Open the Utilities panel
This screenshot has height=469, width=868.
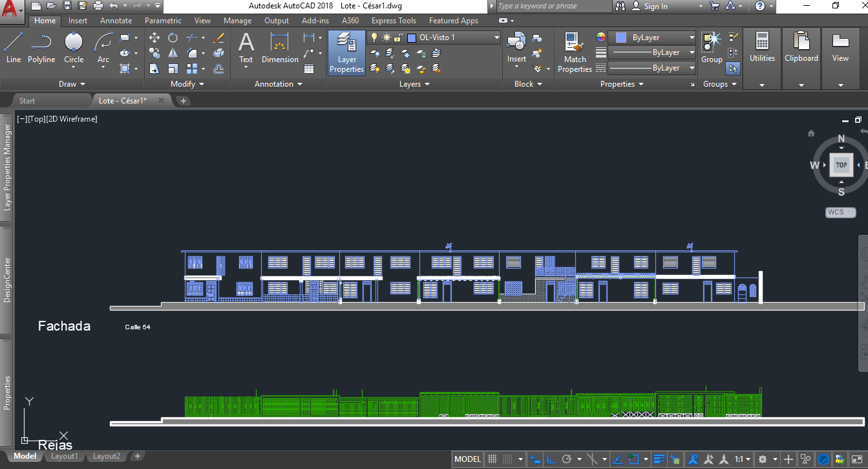pyautogui.click(x=762, y=58)
